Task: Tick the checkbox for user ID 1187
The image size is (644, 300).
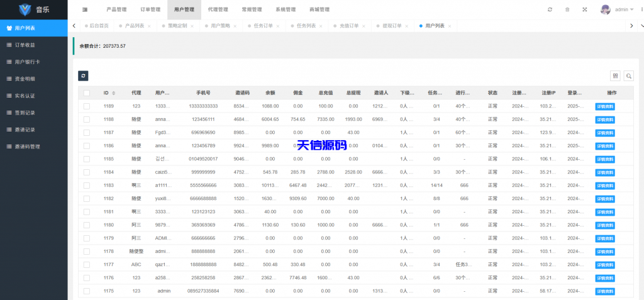Action: [87, 132]
